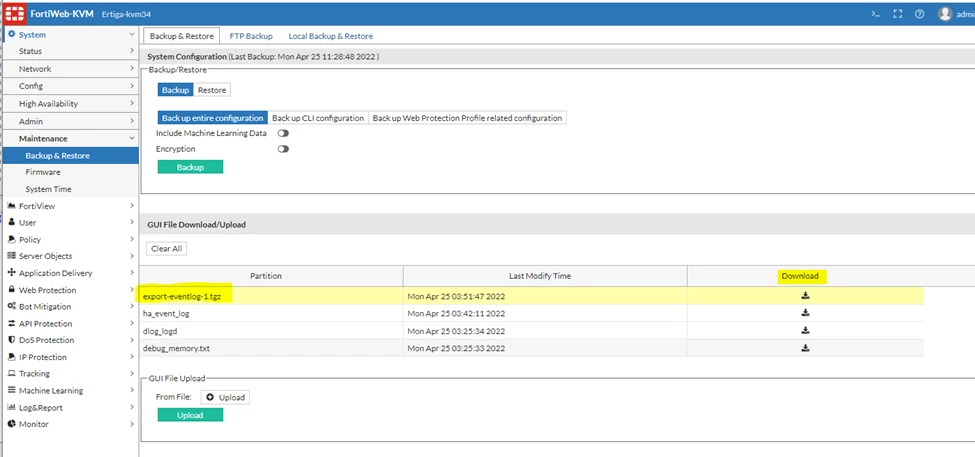This screenshot has width=975, height=457.
Task: Enable Include Machine Learning Data toggle
Action: click(283, 133)
